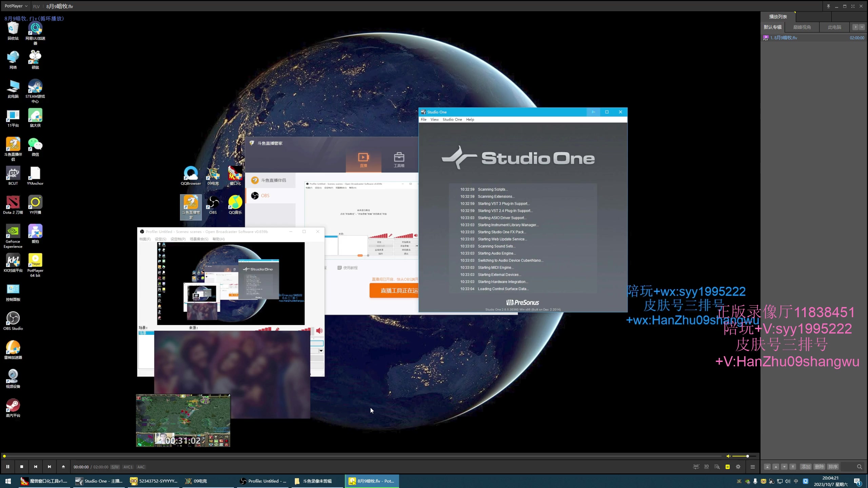Toggle the mute speaker icon
The width and height of the screenshot is (868, 488).
[728, 456]
